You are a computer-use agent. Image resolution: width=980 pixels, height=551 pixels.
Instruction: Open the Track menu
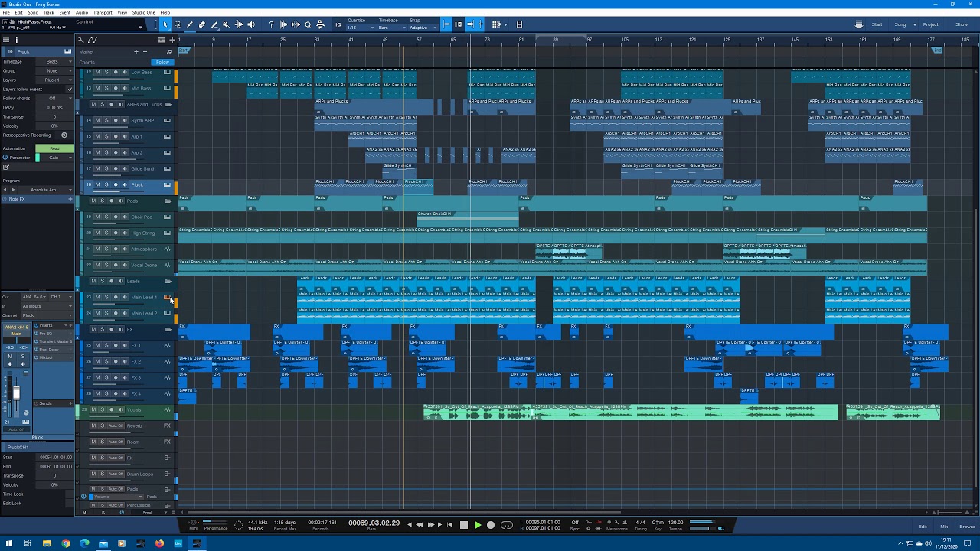pos(49,13)
